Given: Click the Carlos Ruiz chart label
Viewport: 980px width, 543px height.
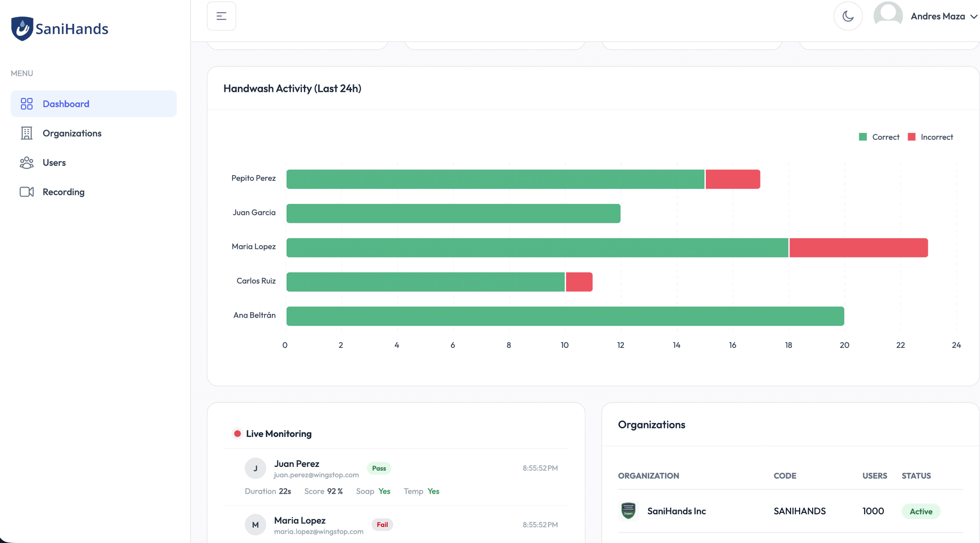Looking at the screenshot, I should click(256, 281).
